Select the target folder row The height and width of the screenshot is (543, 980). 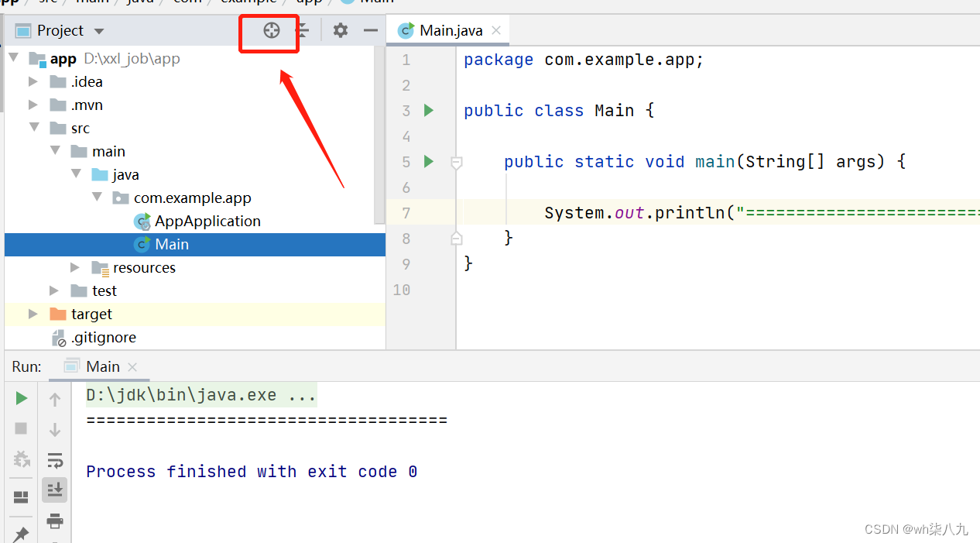click(x=195, y=314)
